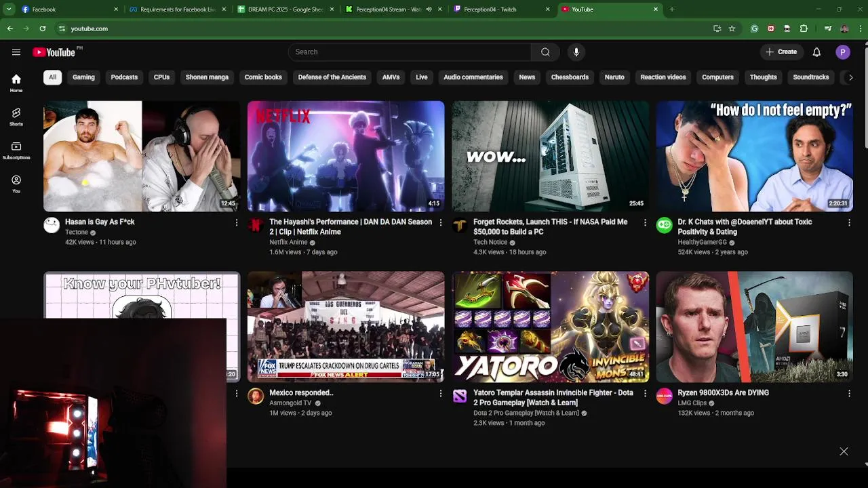Open the white PC case video thumbnail
The image size is (868, 488).
(x=550, y=157)
